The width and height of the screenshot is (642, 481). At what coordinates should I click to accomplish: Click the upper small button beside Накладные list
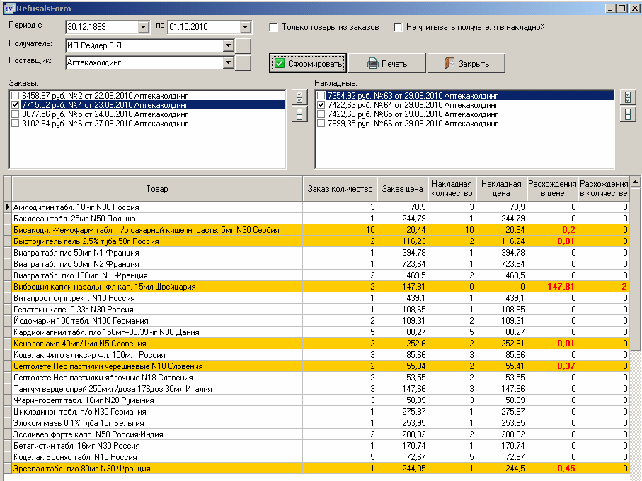pos(628,97)
